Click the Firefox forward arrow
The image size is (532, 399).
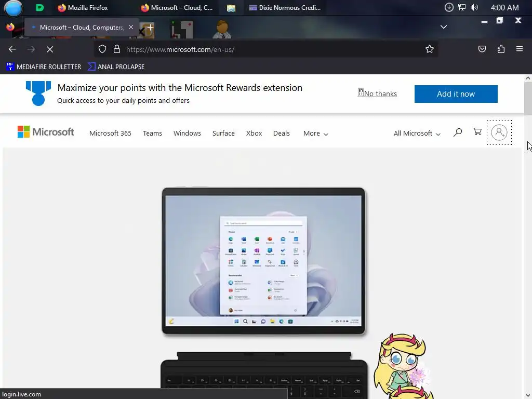click(x=31, y=49)
